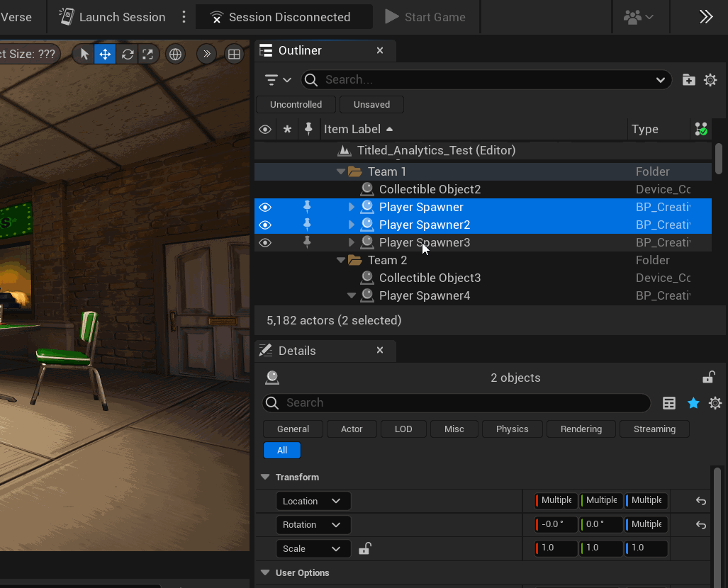
Task: Open Outliner settings gear
Action: click(x=710, y=80)
